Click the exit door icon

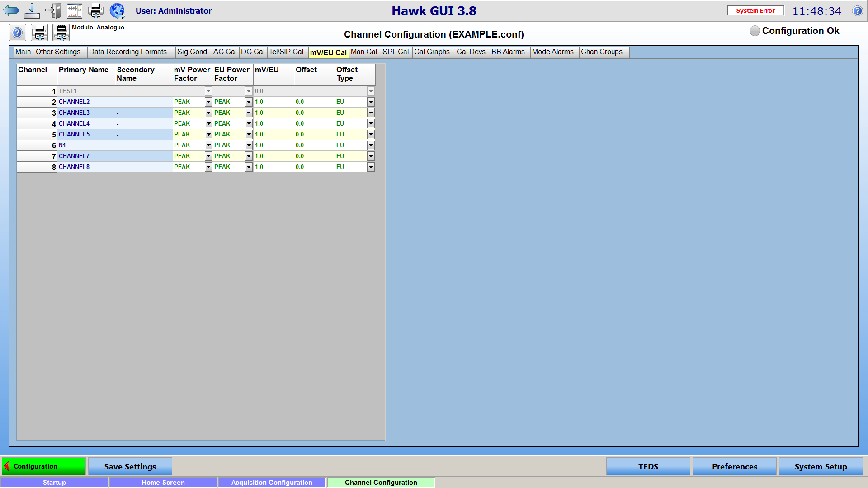54,10
